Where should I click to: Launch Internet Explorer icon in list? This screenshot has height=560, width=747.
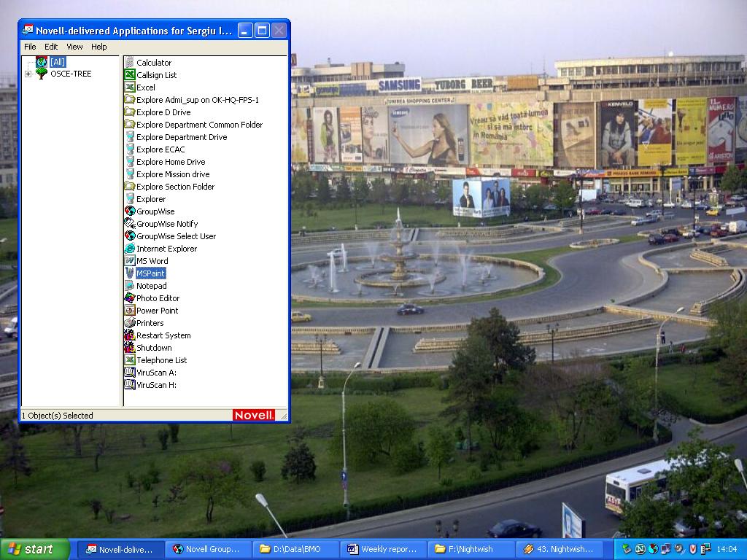(130, 249)
